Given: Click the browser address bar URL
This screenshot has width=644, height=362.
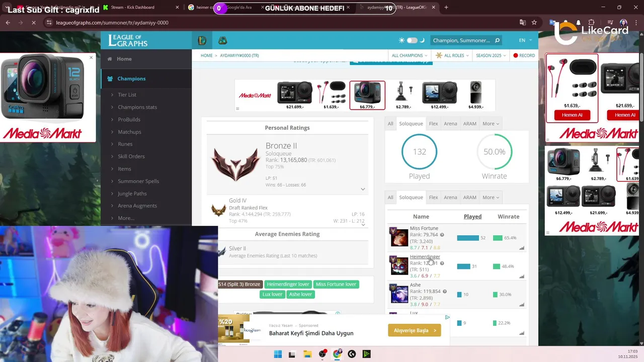Looking at the screenshot, I should [x=112, y=23].
